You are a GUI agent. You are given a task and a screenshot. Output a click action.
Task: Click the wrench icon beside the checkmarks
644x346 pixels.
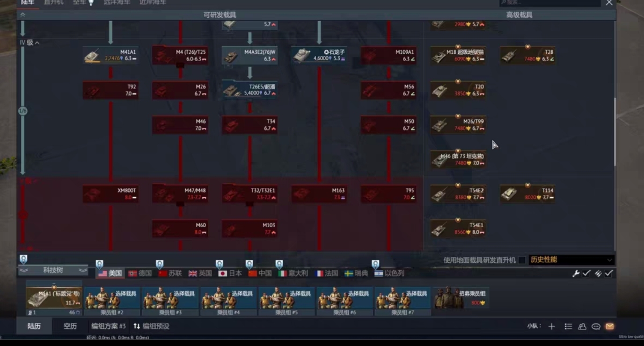[576, 273]
